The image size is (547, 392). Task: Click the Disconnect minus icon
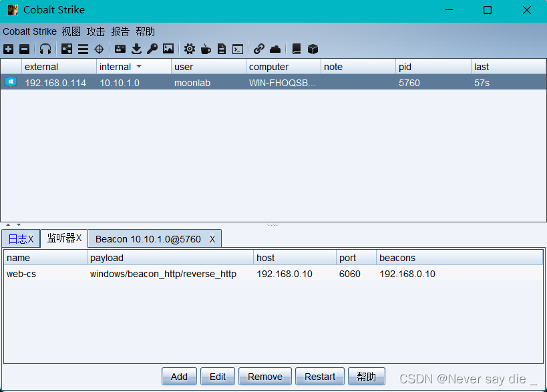pyautogui.click(x=25, y=49)
